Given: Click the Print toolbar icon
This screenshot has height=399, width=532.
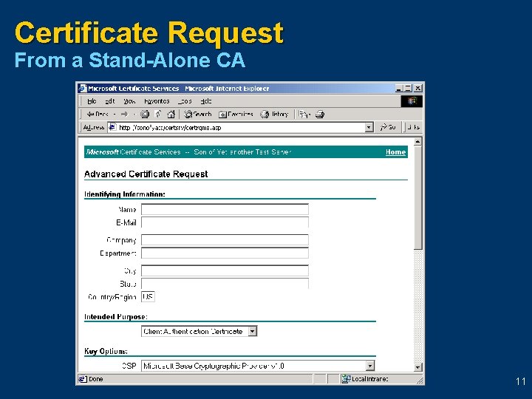Looking at the screenshot, I should click(x=320, y=115).
